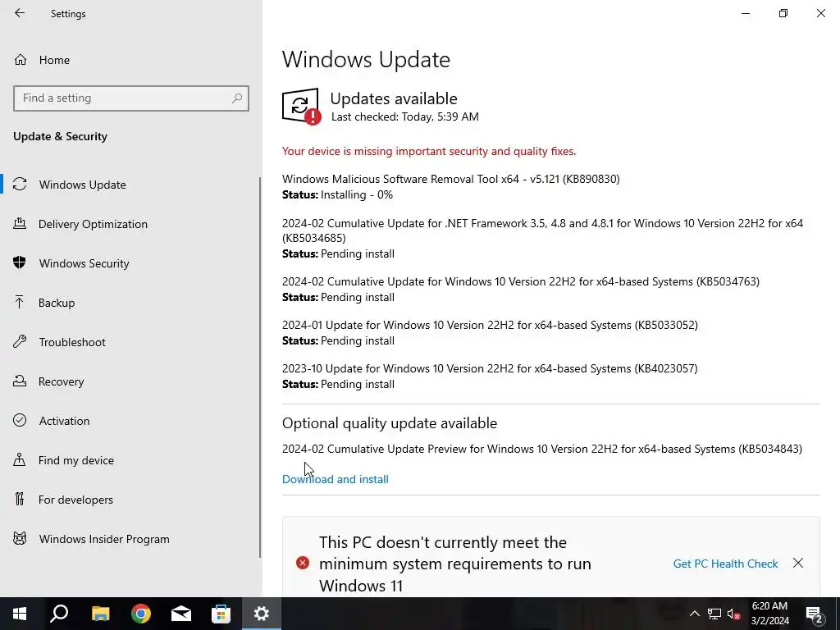Select the Delivery Optimization icon
Screen dimensions: 840x630
[20, 224]
